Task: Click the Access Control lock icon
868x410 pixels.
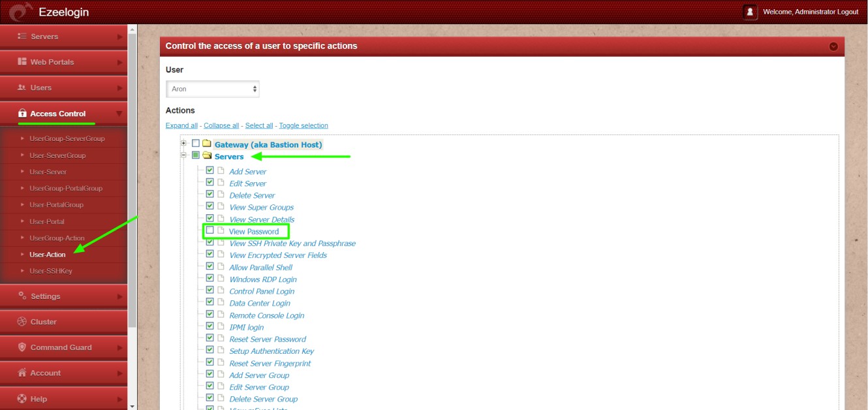Action: [22, 114]
